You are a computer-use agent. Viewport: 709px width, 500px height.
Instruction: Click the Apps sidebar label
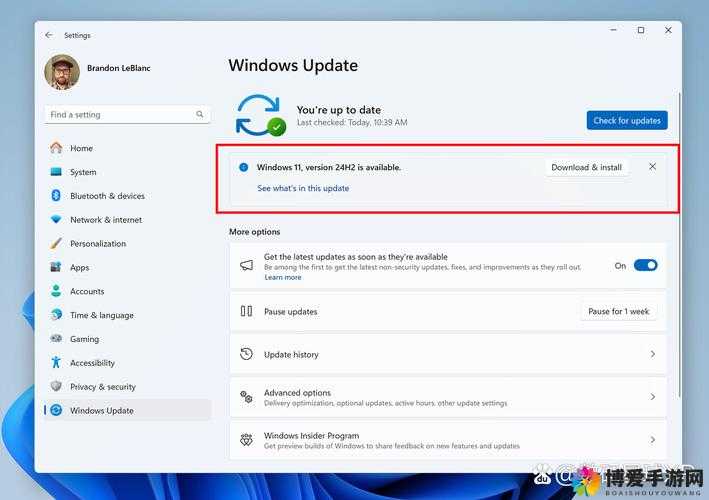coord(80,267)
